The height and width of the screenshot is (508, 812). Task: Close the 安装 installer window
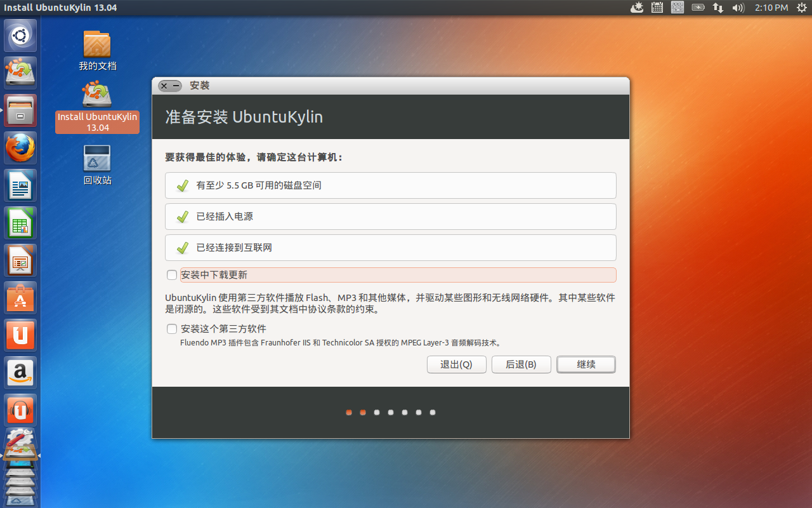click(x=164, y=86)
